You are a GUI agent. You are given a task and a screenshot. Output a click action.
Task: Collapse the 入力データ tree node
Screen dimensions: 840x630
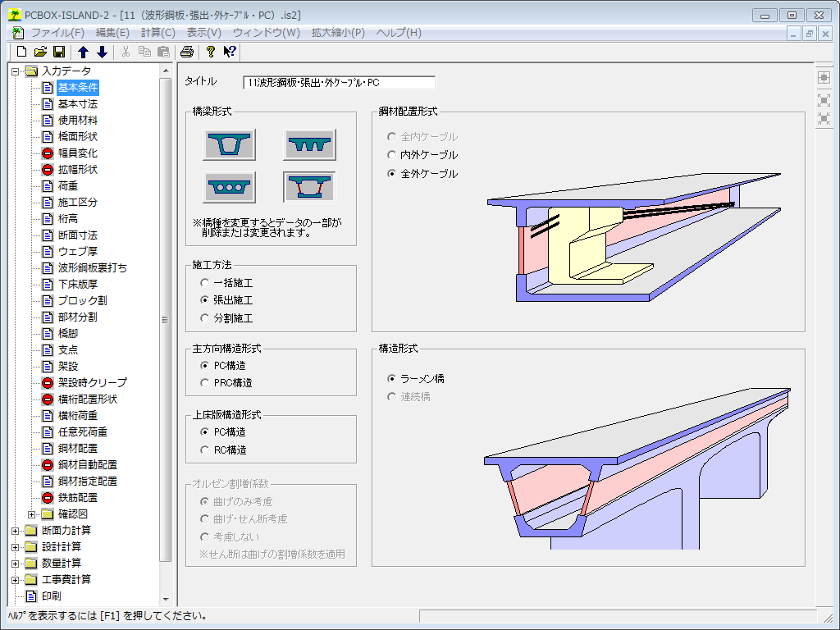point(16,71)
